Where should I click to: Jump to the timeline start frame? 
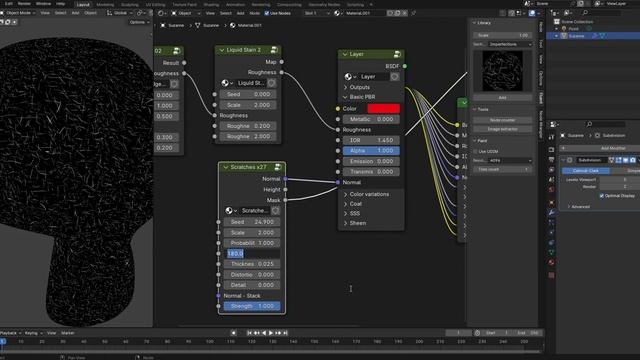pyautogui.click(x=249, y=333)
